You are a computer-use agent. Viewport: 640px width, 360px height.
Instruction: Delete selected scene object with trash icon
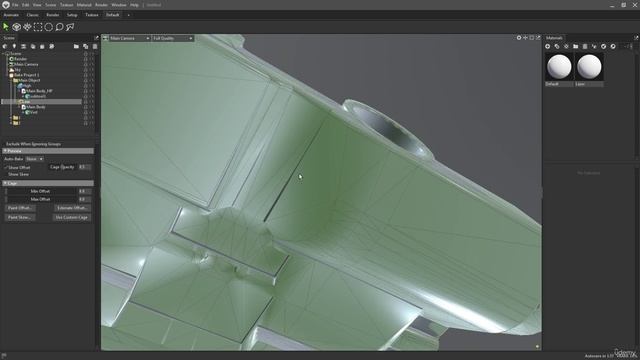pyautogui.click(x=95, y=47)
